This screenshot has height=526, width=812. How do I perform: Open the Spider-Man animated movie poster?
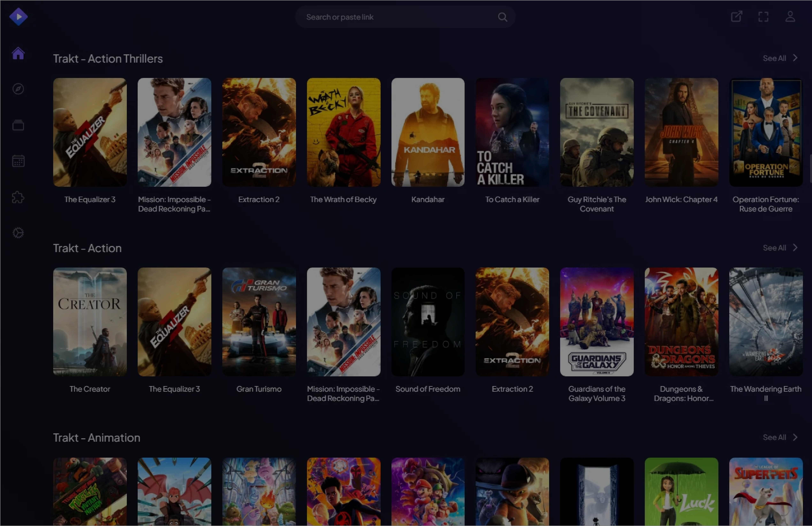[344, 491]
